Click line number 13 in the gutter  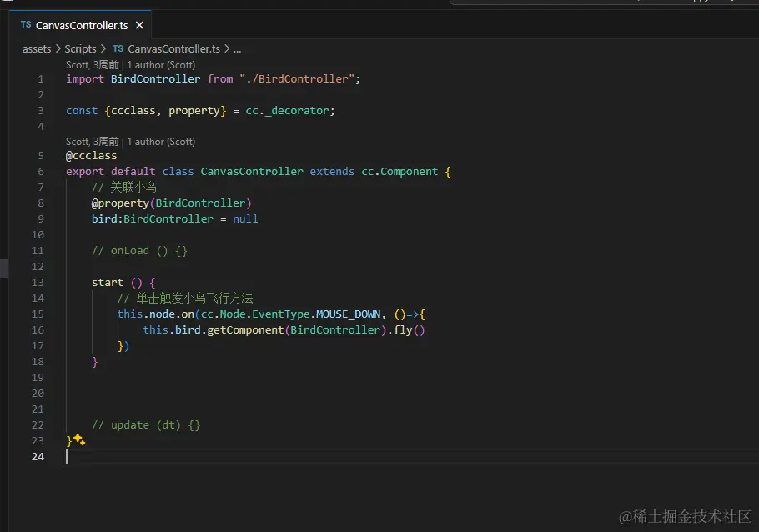[38, 282]
